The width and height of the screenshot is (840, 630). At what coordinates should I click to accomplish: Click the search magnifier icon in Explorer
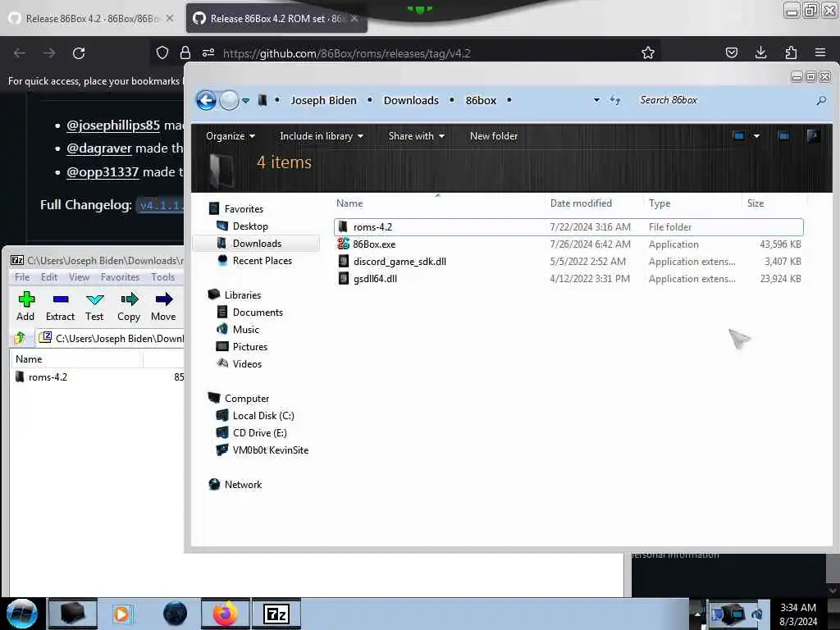coord(820,100)
